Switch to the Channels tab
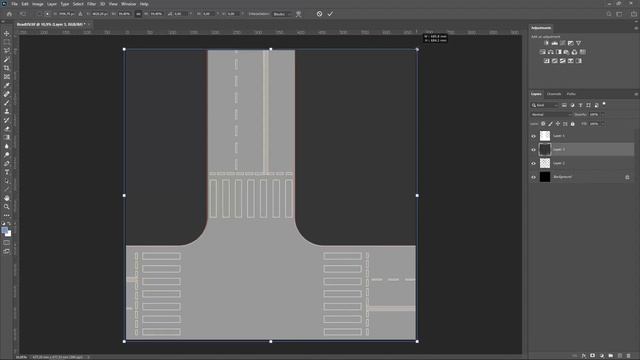Image resolution: width=640 pixels, height=360 pixels. [554, 94]
